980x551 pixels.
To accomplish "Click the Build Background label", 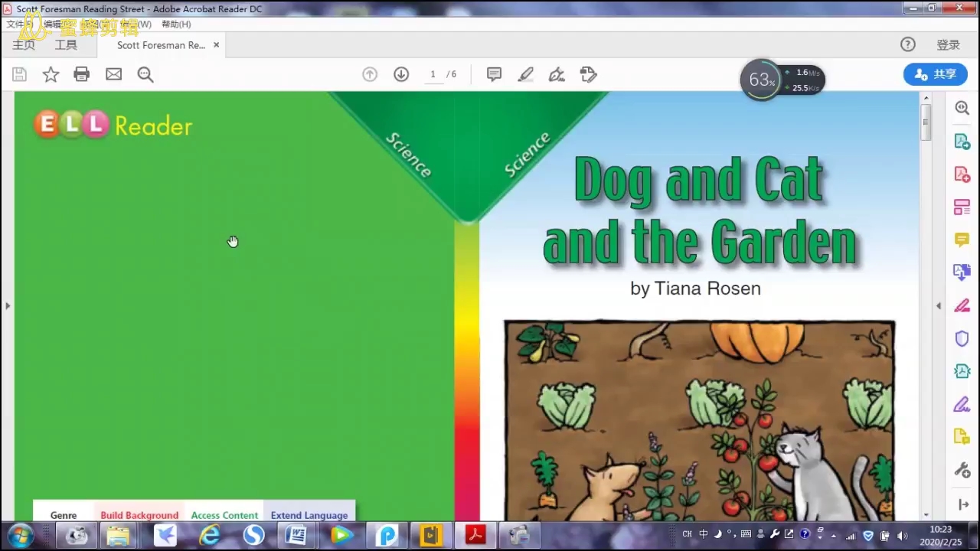I will [x=139, y=515].
